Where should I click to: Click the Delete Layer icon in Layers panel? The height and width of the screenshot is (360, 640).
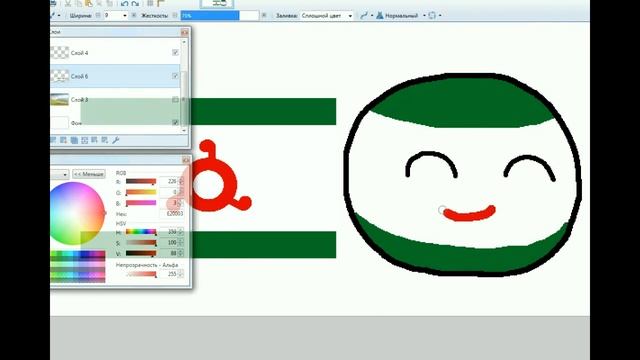[x=64, y=140]
